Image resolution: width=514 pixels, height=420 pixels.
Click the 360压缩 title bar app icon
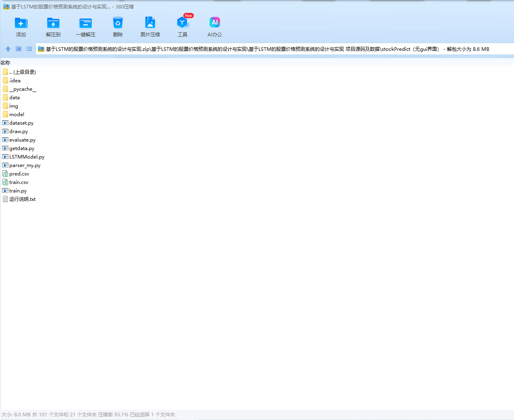pos(6,7)
